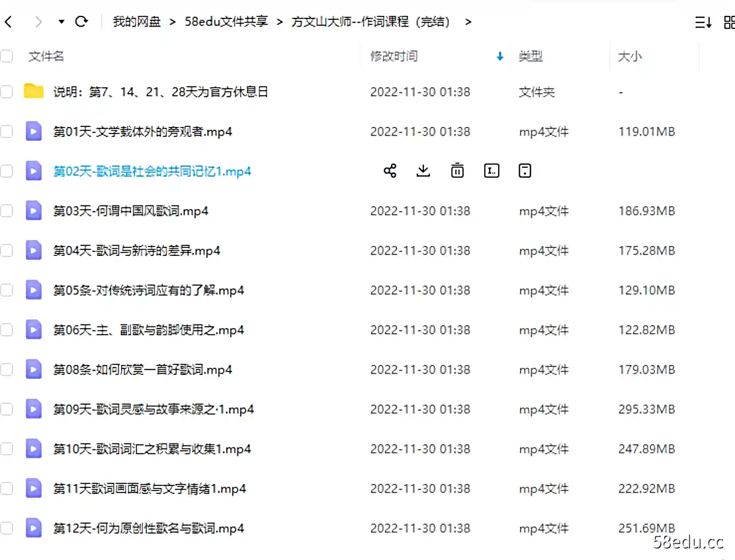Screen dimensions: 735x560
Task: Open 第02天-歌词是社会的共同记忆1.mp4
Action: point(152,171)
